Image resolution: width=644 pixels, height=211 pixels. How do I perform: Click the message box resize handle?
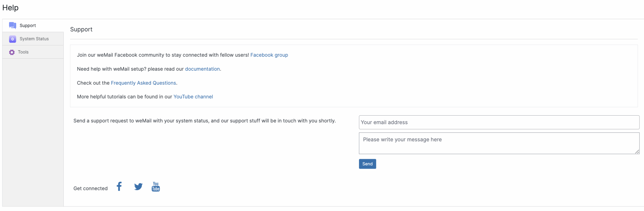[637, 152]
